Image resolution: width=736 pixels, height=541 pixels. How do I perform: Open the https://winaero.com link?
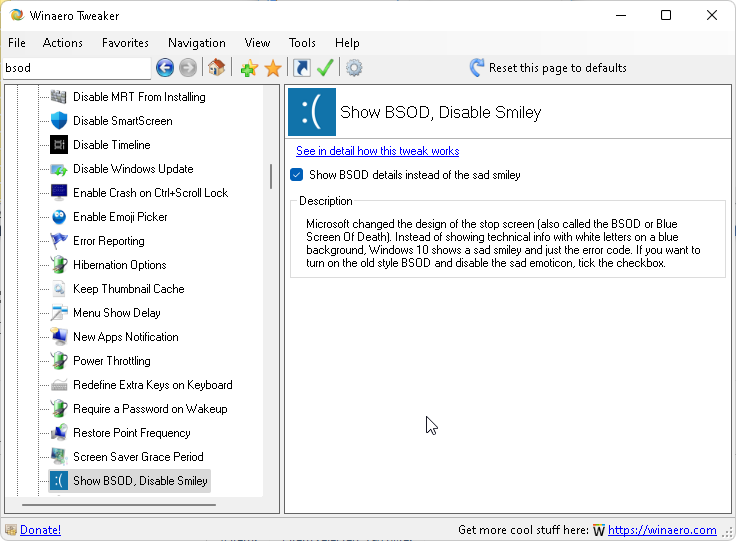coord(662,530)
